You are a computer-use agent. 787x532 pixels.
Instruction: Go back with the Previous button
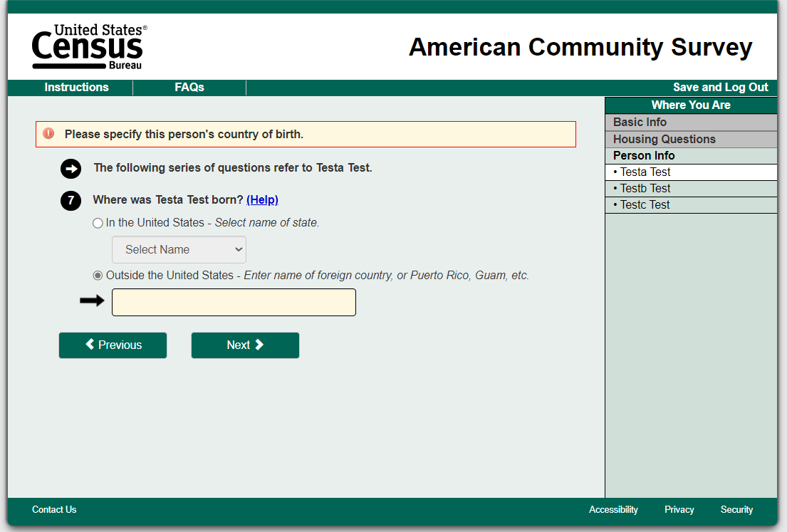(x=113, y=345)
